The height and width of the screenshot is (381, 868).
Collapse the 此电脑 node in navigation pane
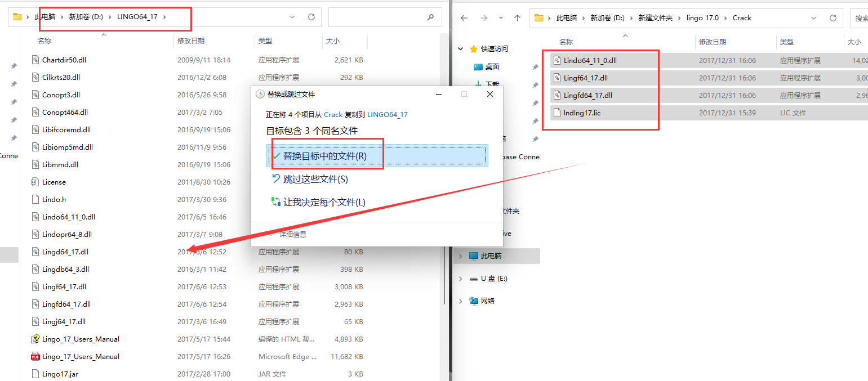click(461, 256)
